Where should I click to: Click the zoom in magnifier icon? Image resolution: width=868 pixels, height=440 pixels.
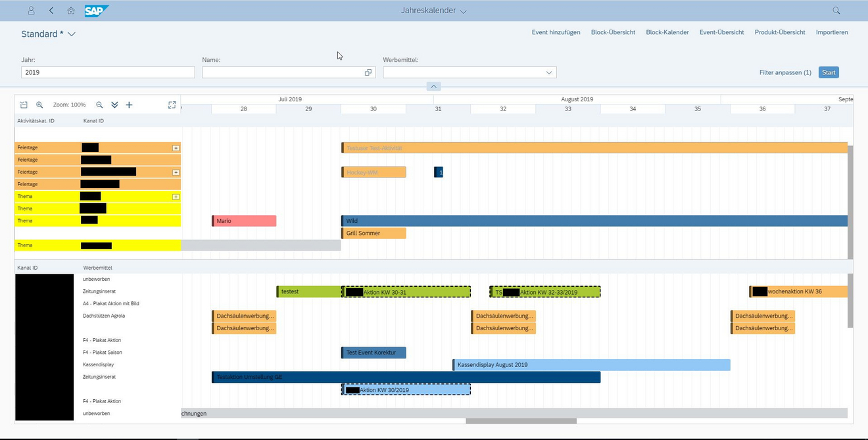coord(39,105)
